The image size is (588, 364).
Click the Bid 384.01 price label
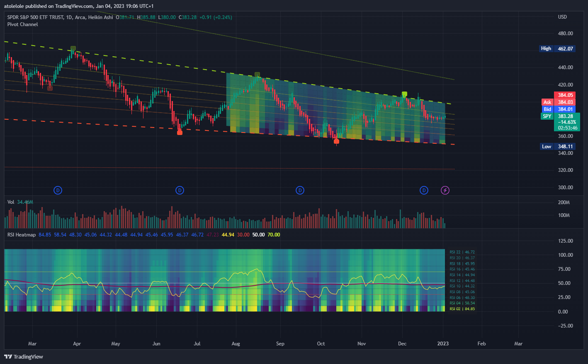559,109
